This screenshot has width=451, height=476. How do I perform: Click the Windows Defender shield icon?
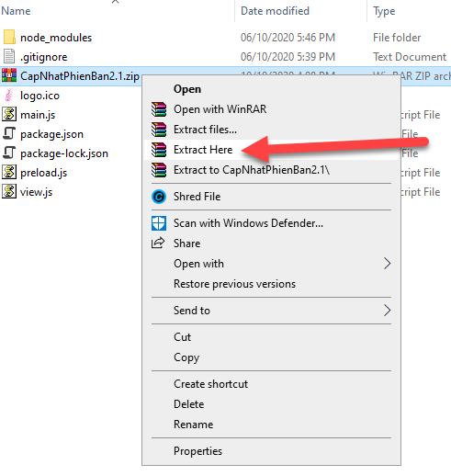[x=159, y=223]
